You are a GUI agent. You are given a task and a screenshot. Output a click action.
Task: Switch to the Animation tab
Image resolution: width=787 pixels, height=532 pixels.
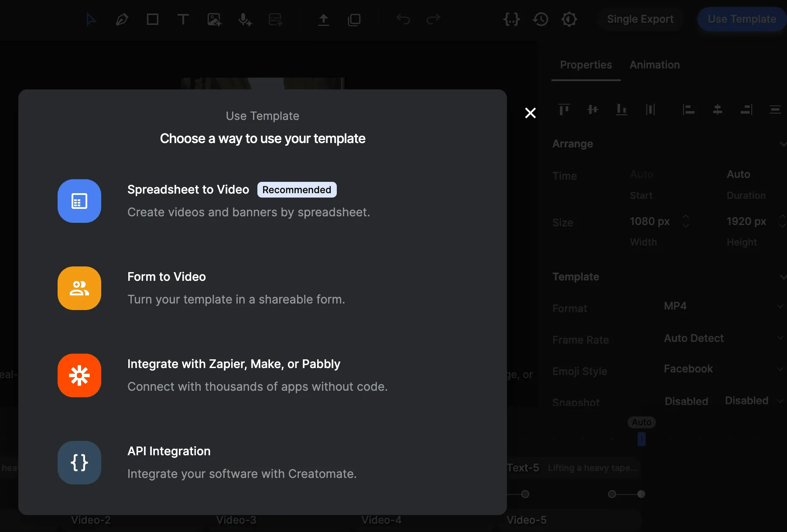654,65
